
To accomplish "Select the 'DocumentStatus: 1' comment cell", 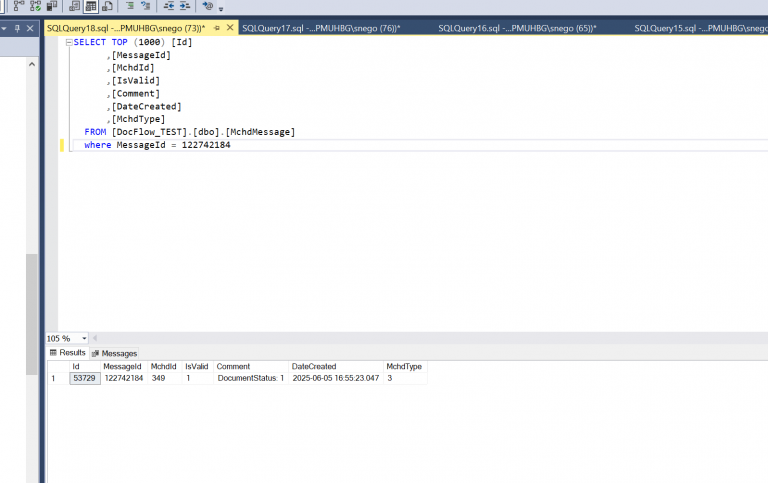I will tap(251, 378).
